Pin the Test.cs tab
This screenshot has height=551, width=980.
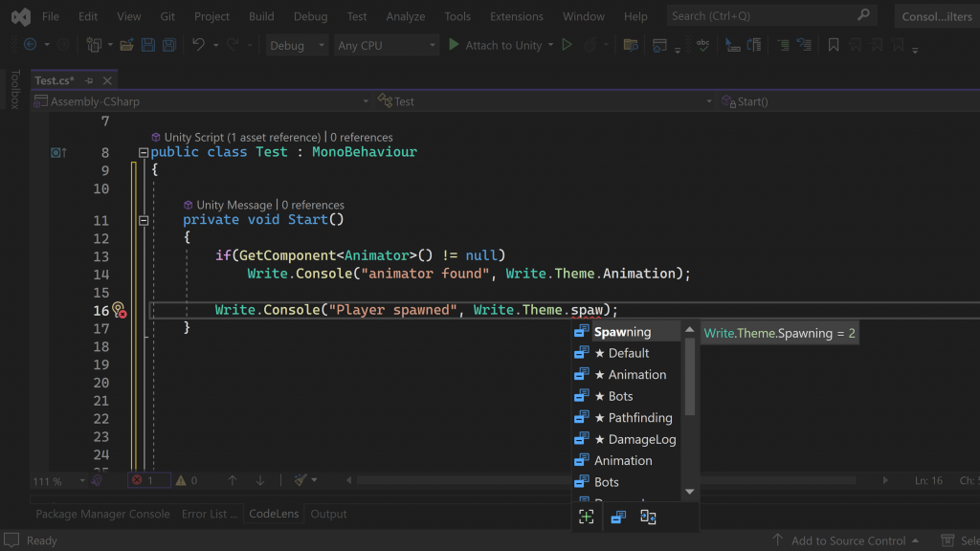pyautogui.click(x=89, y=81)
